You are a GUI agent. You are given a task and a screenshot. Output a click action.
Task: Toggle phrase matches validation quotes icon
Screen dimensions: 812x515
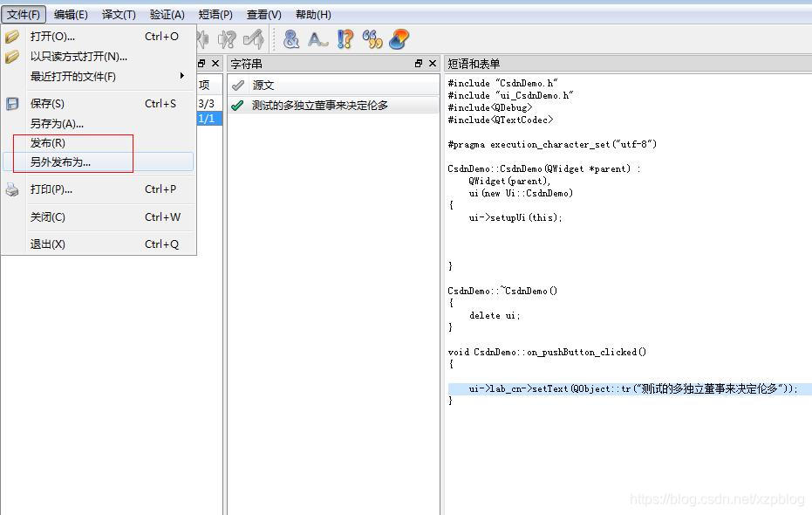(x=372, y=39)
